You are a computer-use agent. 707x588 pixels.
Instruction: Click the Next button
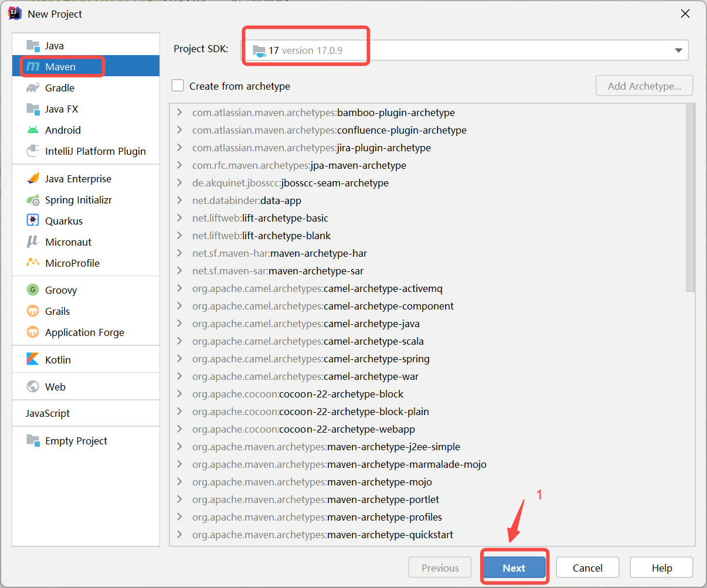pyautogui.click(x=514, y=567)
